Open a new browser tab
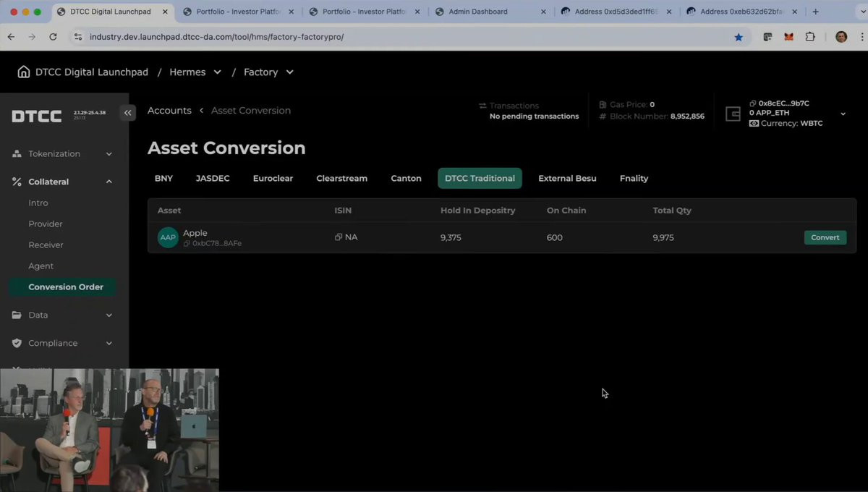Screen dimensions: 868x492 point(816,12)
